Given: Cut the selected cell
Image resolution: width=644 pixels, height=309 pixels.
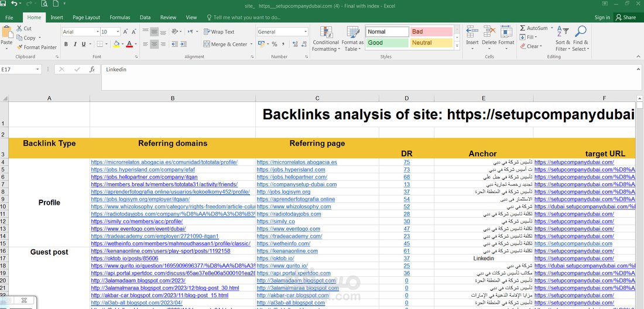Looking at the screenshot, I should 24,28.
